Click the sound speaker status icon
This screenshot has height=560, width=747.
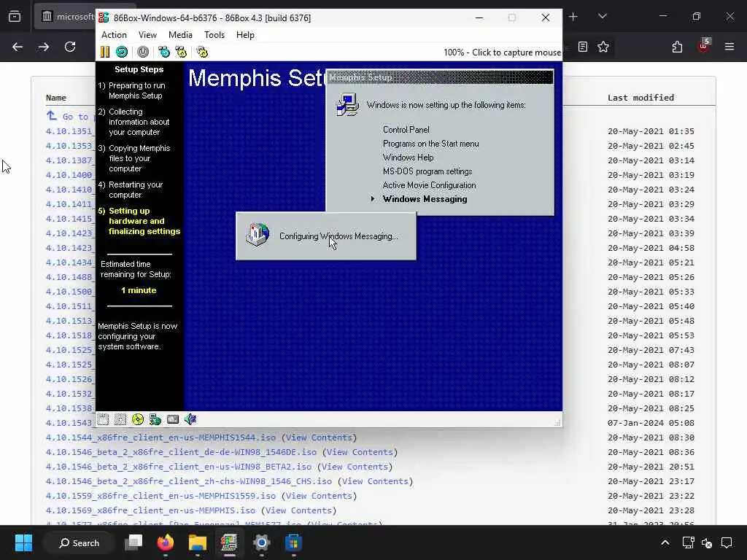tap(190, 419)
